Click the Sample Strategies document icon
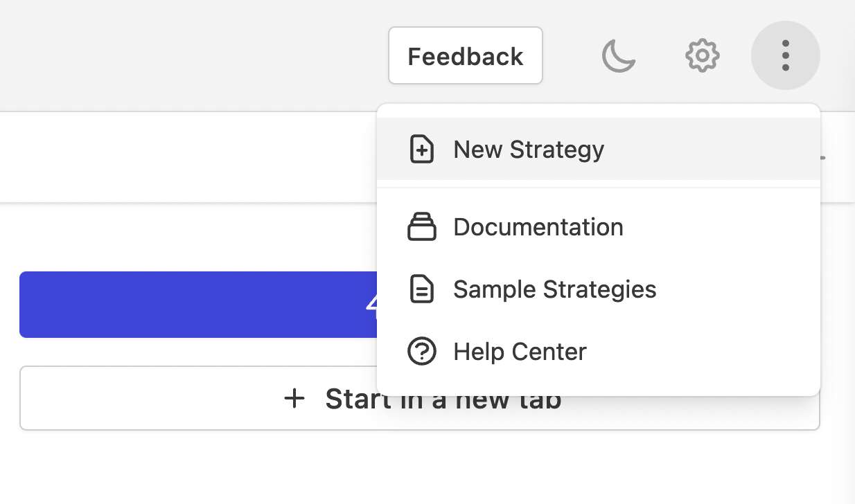 422,289
